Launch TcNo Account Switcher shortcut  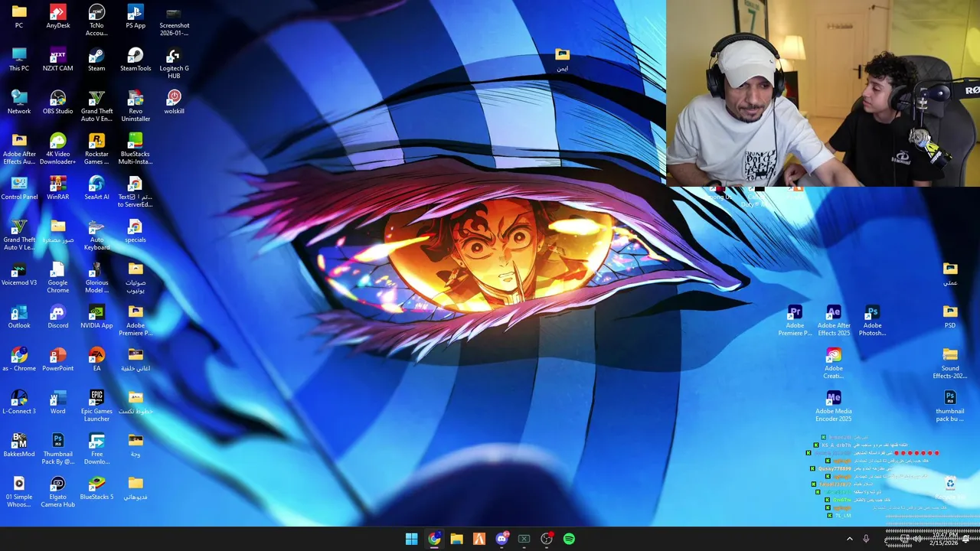(x=96, y=20)
